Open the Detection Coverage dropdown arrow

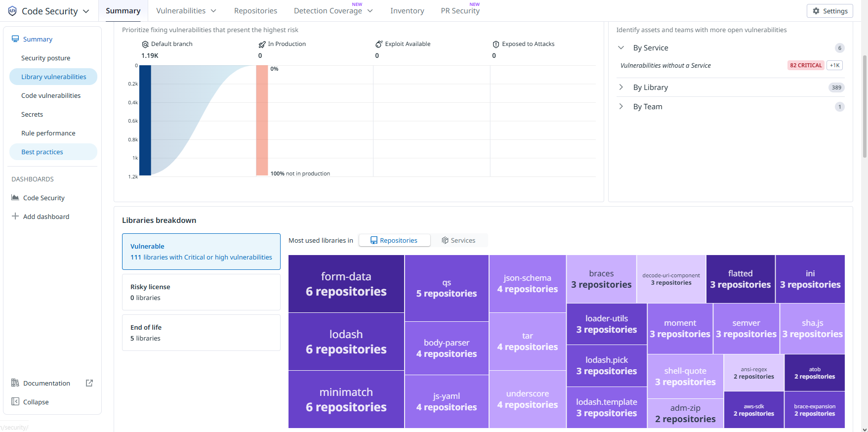click(x=370, y=11)
